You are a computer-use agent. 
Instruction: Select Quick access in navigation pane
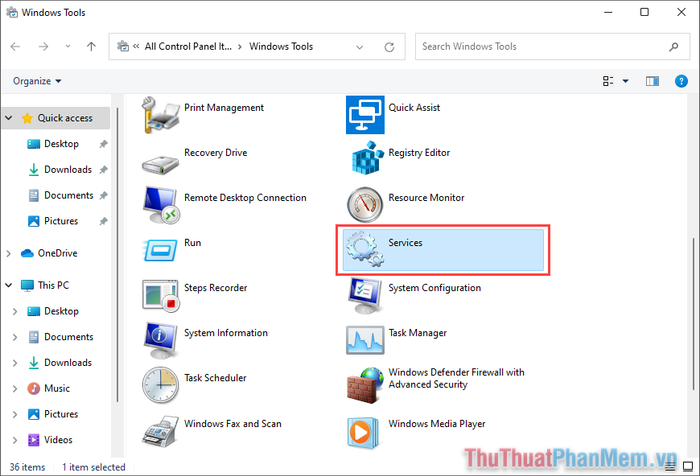[x=57, y=118]
